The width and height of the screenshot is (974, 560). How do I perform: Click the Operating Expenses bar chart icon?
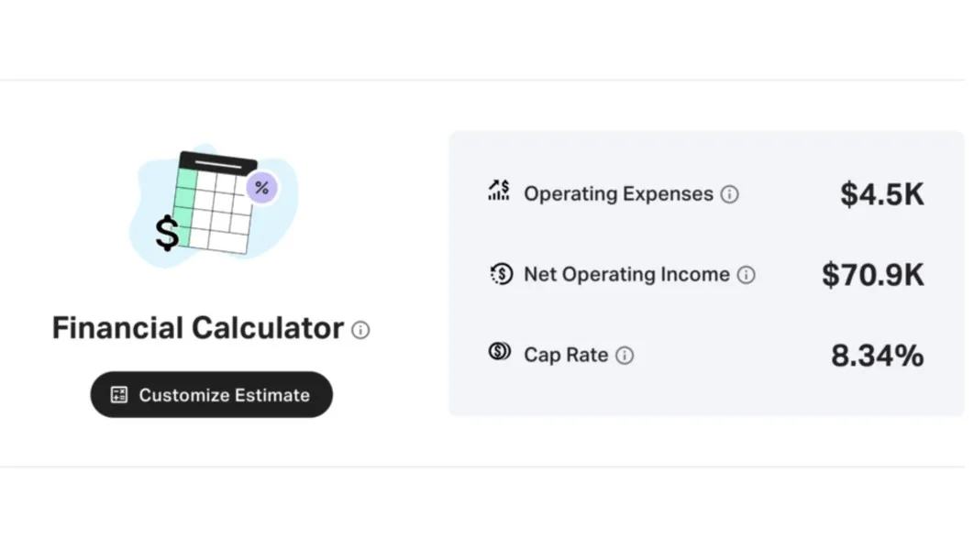click(x=499, y=191)
